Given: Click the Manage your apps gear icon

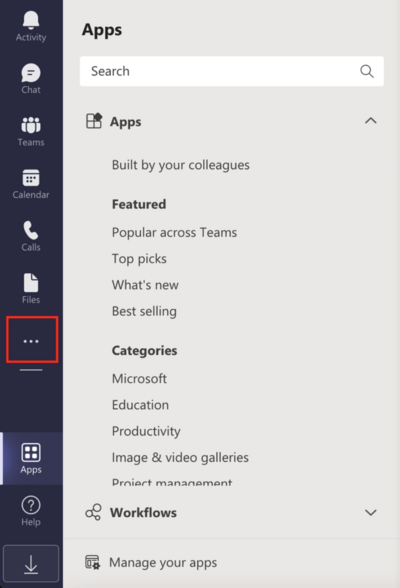Looking at the screenshot, I should [93, 562].
